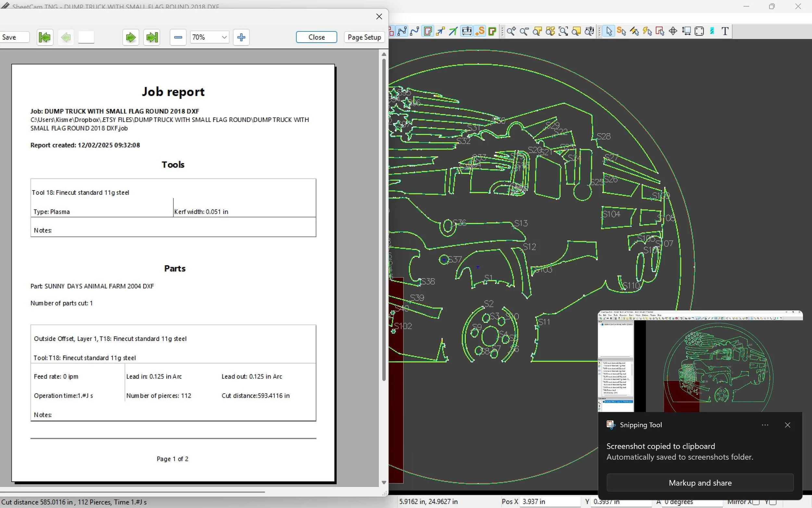
Task: Click Markup and share in notification
Action: (x=700, y=483)
